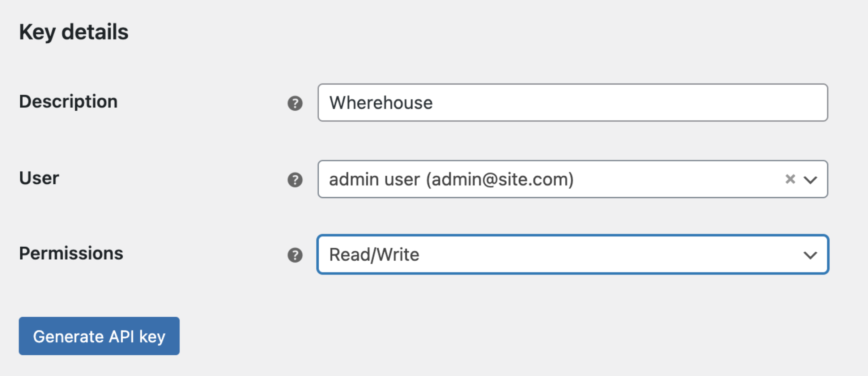Screen dimensions: 868x376
Task: Click blank area inside the Permissions select box
Action: (x=611, y=255)
